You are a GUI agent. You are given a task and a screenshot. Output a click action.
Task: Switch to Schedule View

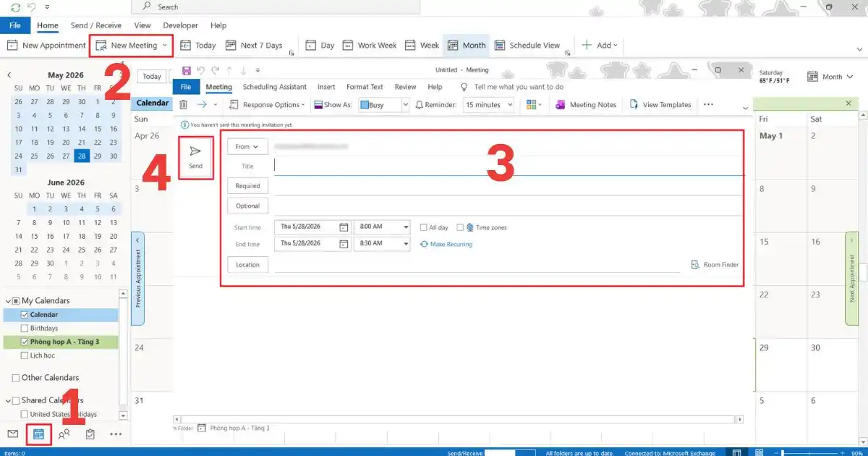(527, 45)
